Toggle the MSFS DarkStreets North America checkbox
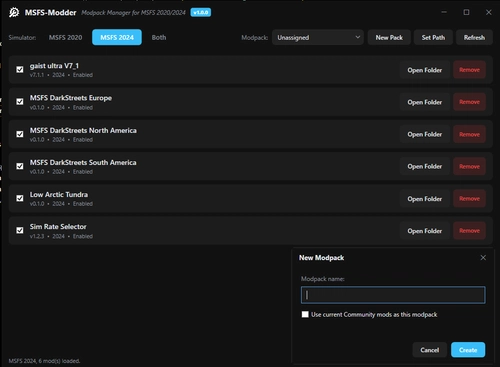The height and width of the screenshot is (367, 500). point(20,134)
